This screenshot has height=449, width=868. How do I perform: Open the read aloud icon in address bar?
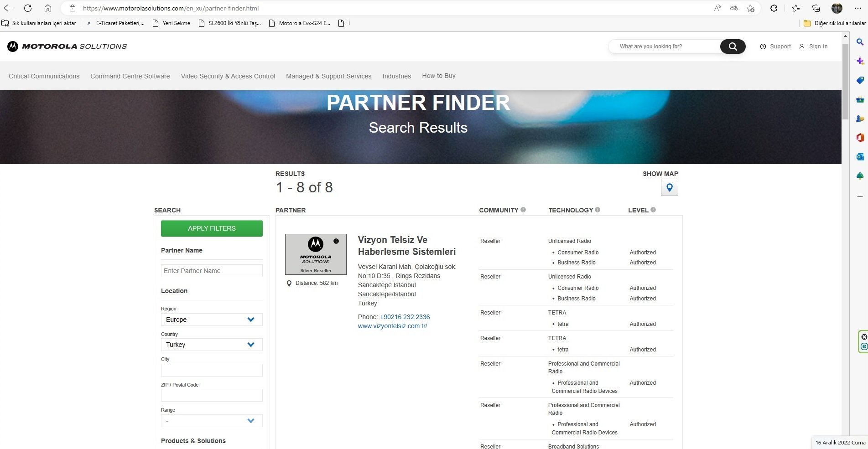(x=717, y=8)
